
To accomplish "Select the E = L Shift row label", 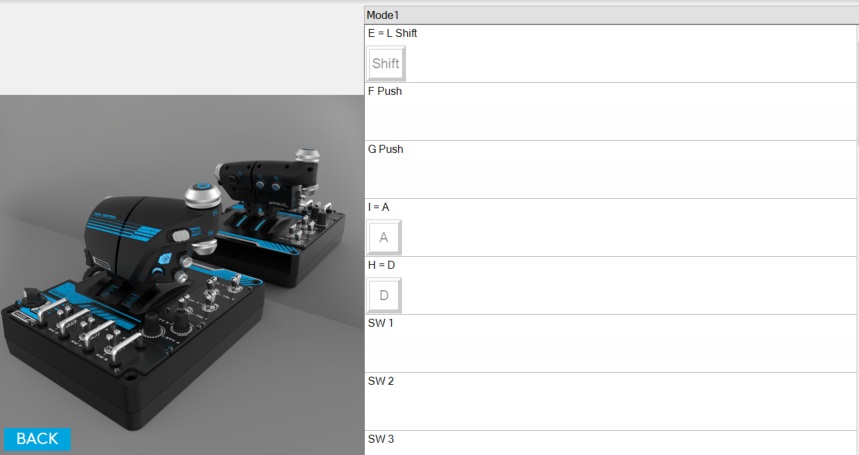I will point(392,33).
